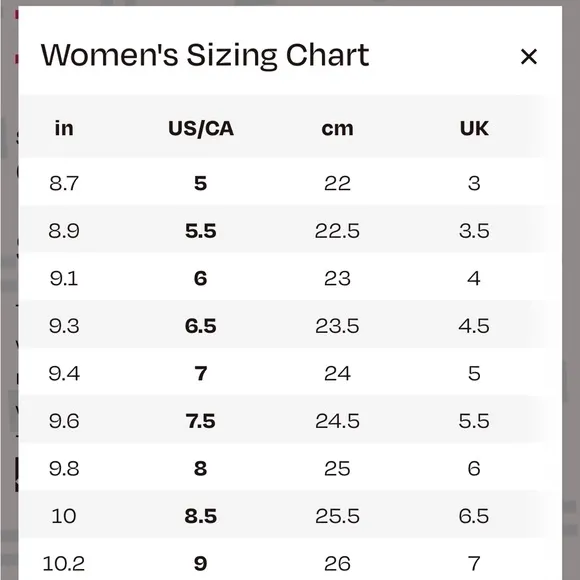
Task: Select US/CA size 6 cell
Action: click(x=200, y=278)
